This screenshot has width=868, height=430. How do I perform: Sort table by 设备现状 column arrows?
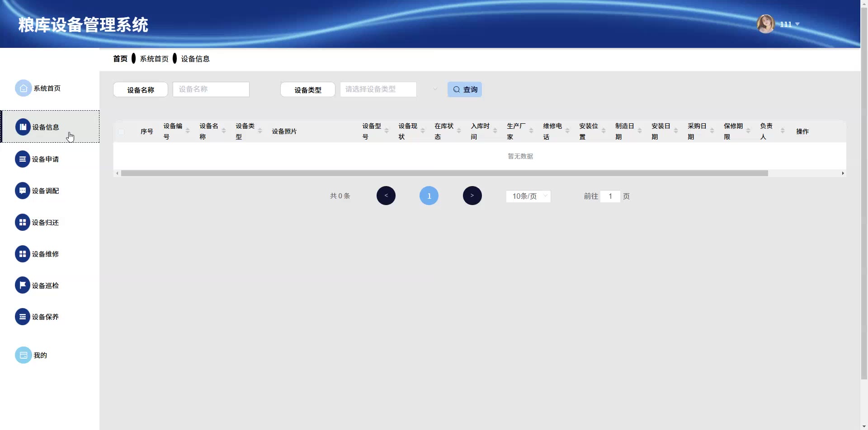(x=423, y=131)
